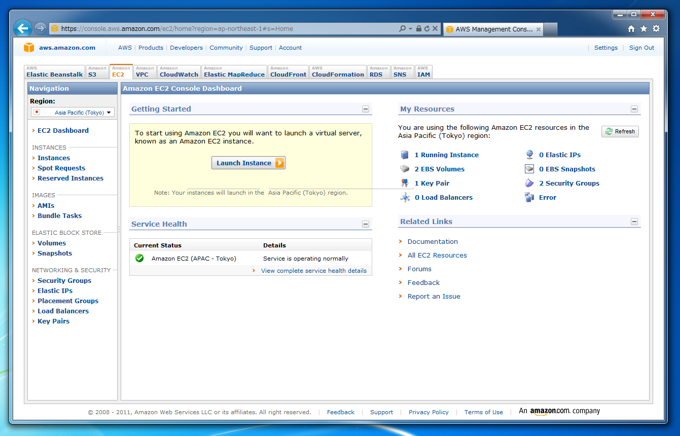Switch to the CloudFront tab
This screenshot has width=680, height=436.
click(x=288, y=72)
